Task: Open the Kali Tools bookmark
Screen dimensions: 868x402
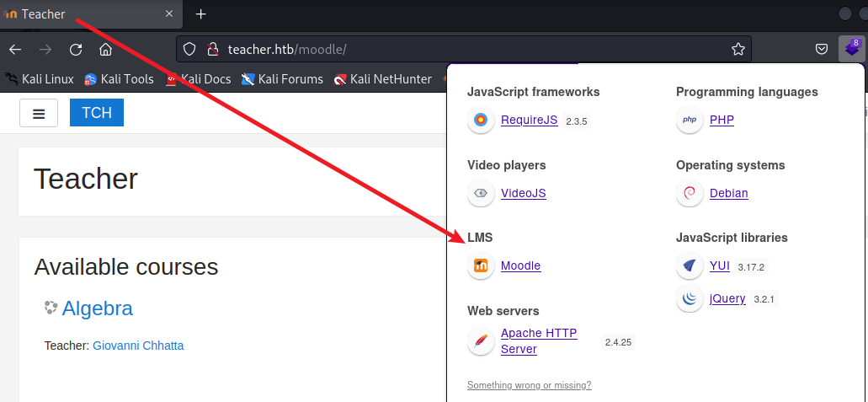Action: (119, 79)
